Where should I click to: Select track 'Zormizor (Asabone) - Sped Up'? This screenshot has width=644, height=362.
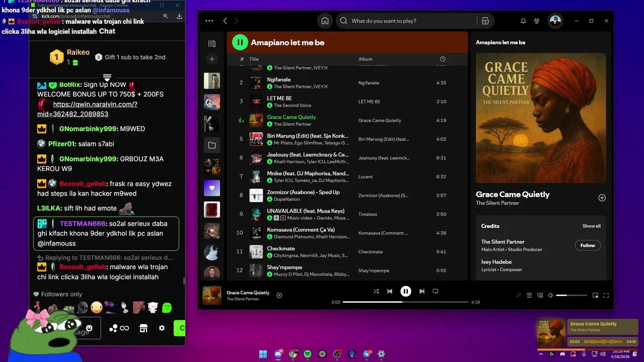[303, 192]
